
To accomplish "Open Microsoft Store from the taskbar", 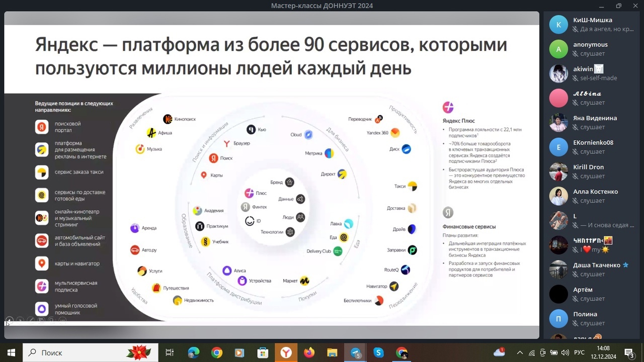I will [x=263, y=352].
